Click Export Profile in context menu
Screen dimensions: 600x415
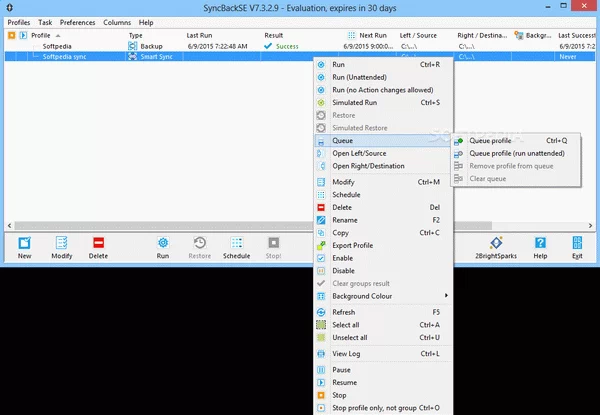coord(352,245)
